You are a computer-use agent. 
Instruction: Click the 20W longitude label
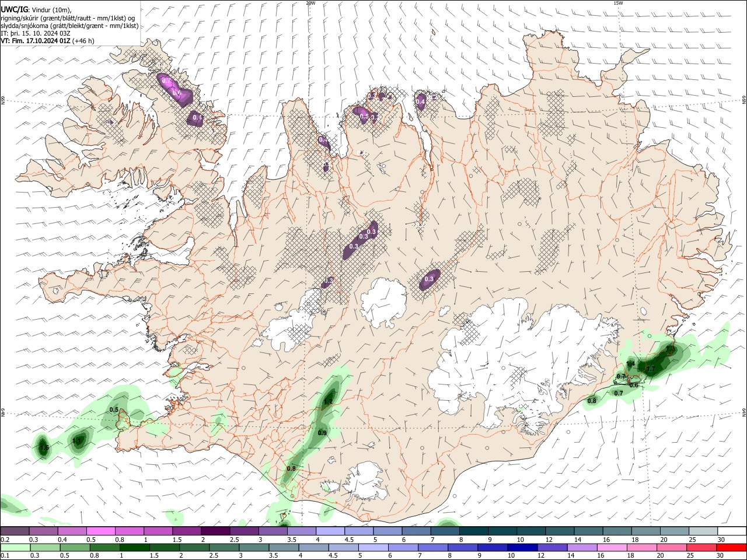(310, 3)
